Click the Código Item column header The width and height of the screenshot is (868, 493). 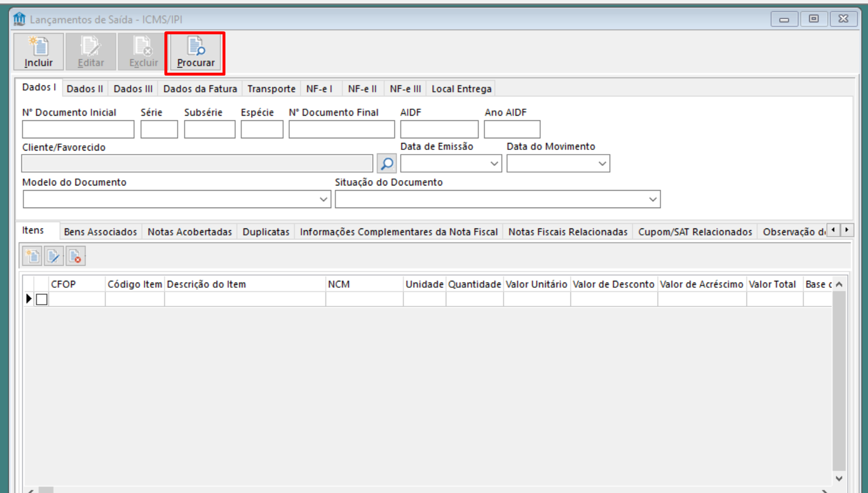click(135, 284)
